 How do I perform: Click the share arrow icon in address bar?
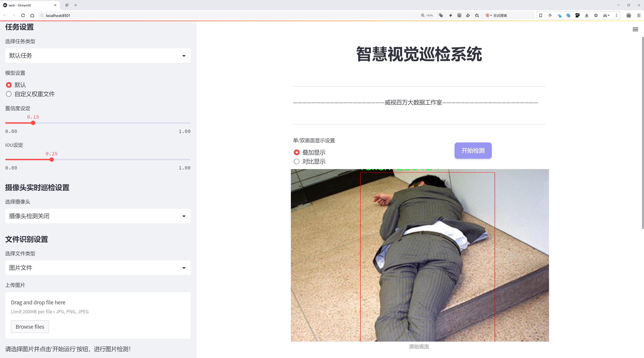pos(468,16)
